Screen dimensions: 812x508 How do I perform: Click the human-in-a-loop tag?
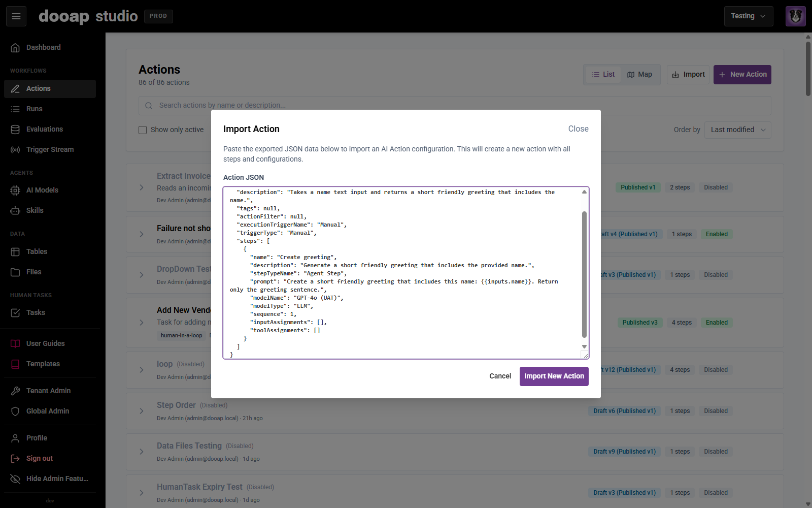pyautogui.click(x=181, y=335)
